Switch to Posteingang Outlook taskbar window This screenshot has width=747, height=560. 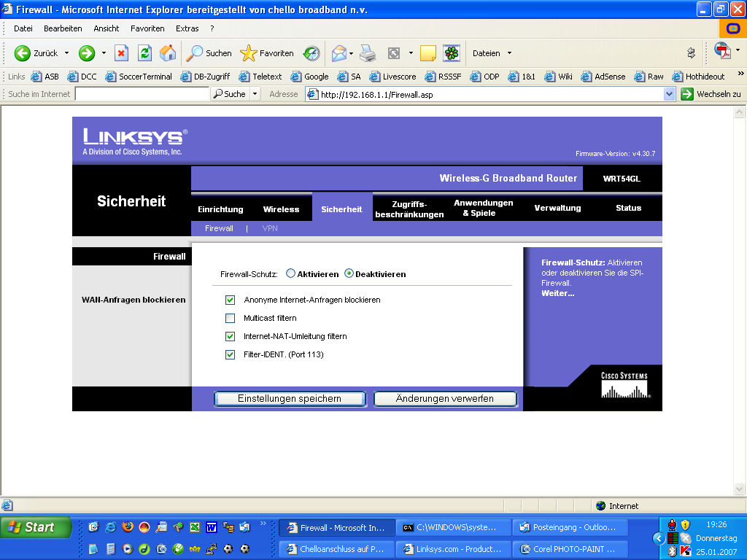click(x=570, y=528)
